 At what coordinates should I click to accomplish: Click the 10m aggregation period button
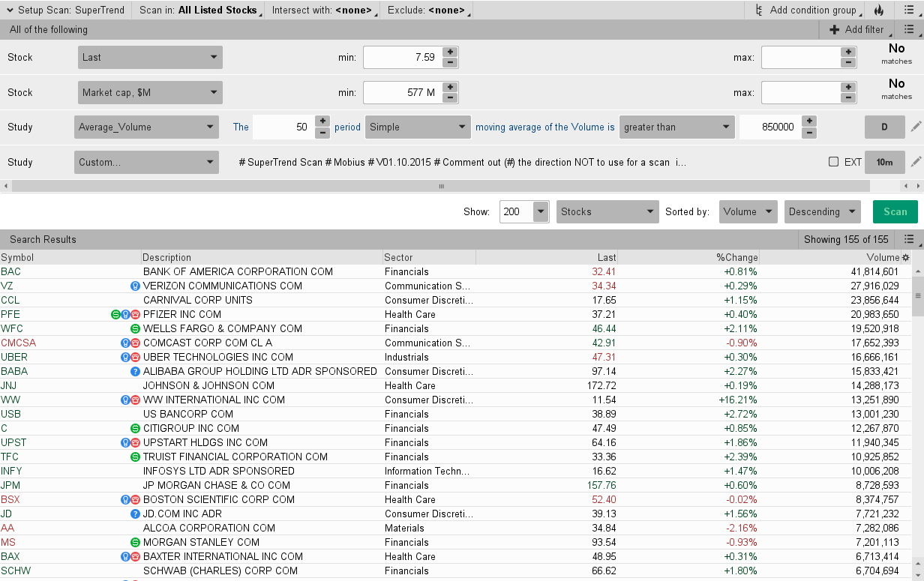884,162
